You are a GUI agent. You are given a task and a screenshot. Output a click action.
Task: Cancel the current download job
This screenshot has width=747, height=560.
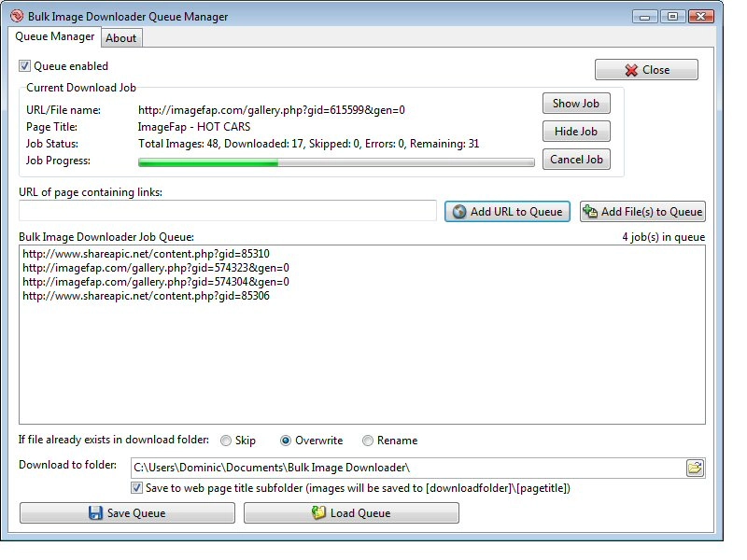[576, 160]
